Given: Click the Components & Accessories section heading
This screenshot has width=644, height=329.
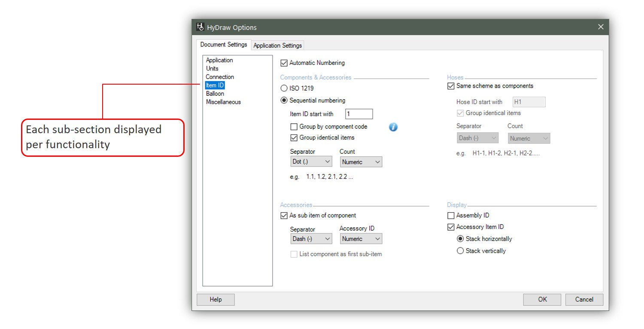Looking at the screenshot, I should (316, 78).
